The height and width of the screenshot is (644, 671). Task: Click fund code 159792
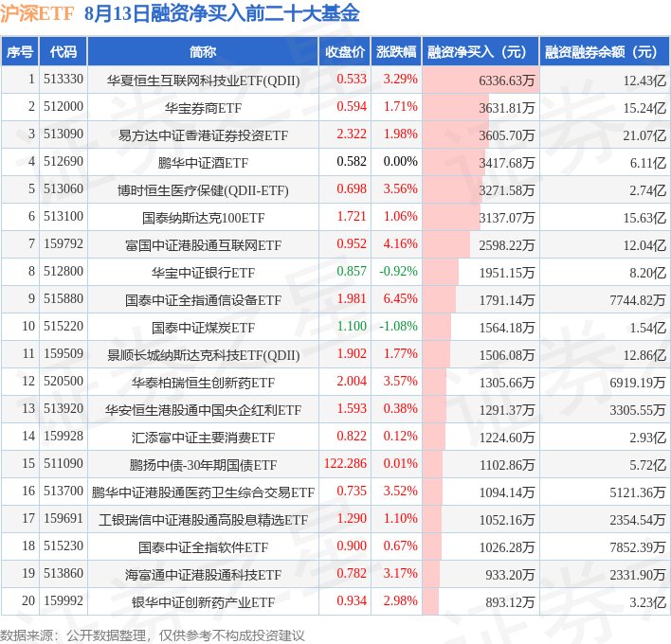click(63, 243)
